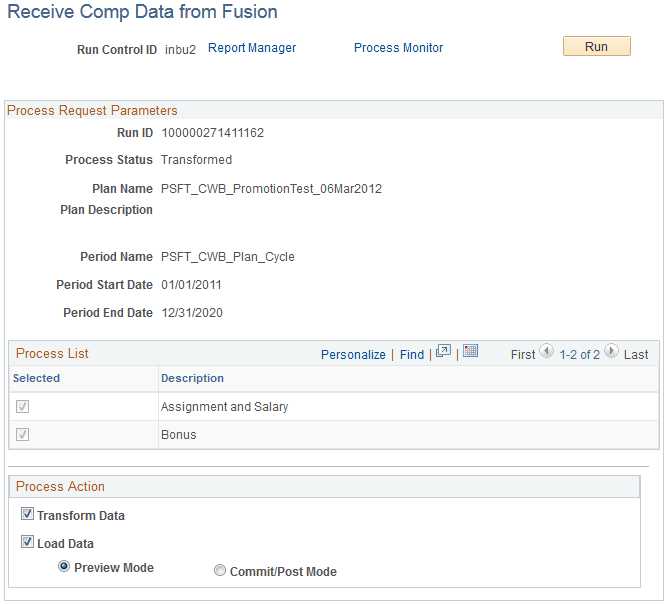The width and height of the screenshot is (667, 604).
Task: Select Preview Mode radio button
Action: (x=64, y=567)
